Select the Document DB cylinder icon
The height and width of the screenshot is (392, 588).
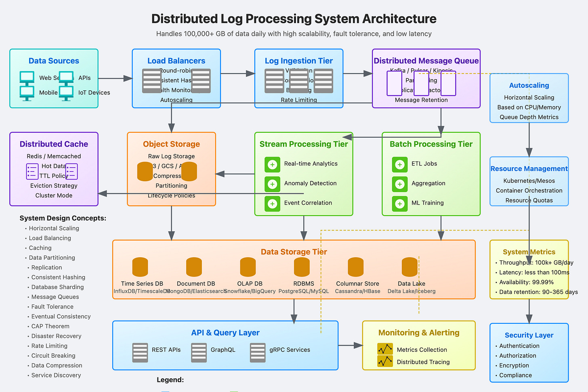pyautogui.click(x=194, y=267)
